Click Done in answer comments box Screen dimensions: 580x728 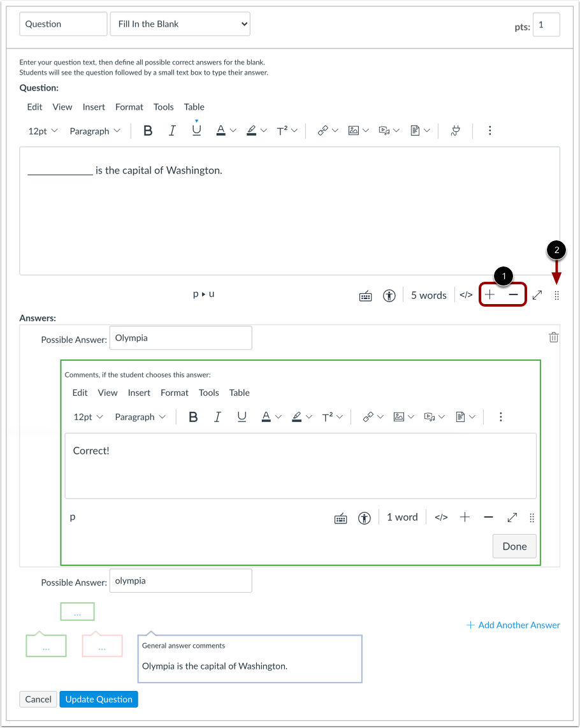(514, 546)
